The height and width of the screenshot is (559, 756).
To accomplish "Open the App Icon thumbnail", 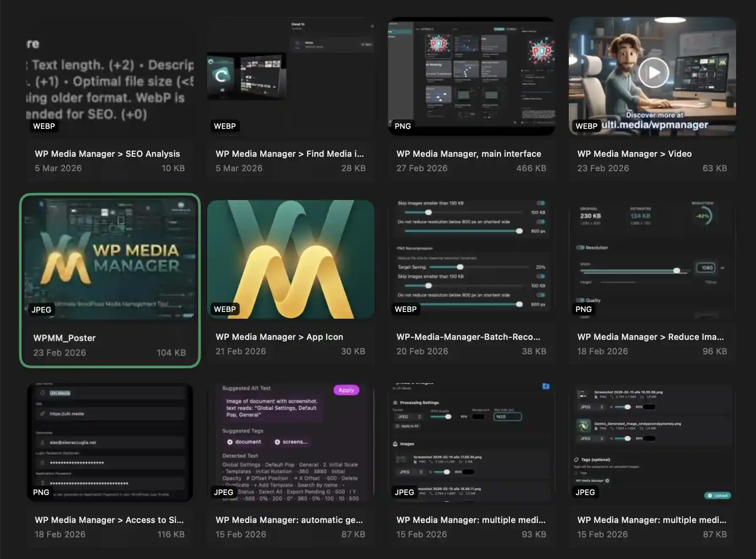I will coord(291,259).
